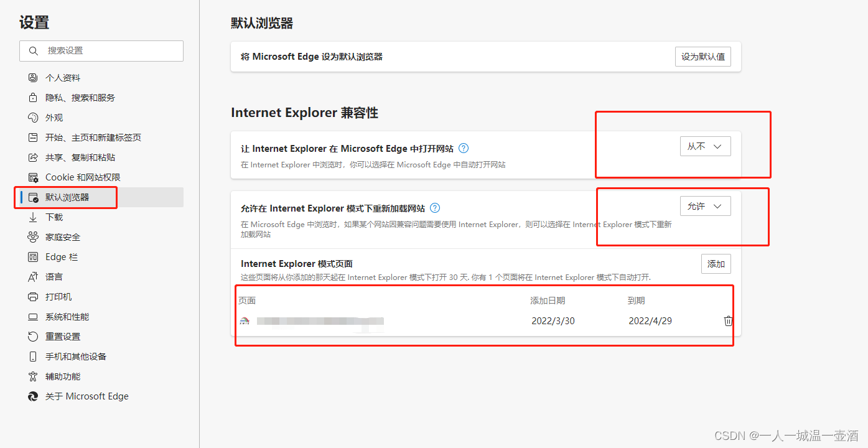Select Edge 栏 in the sidebar
The height and width of the screenshot is (448, 868).
click(x=101, y=257)
